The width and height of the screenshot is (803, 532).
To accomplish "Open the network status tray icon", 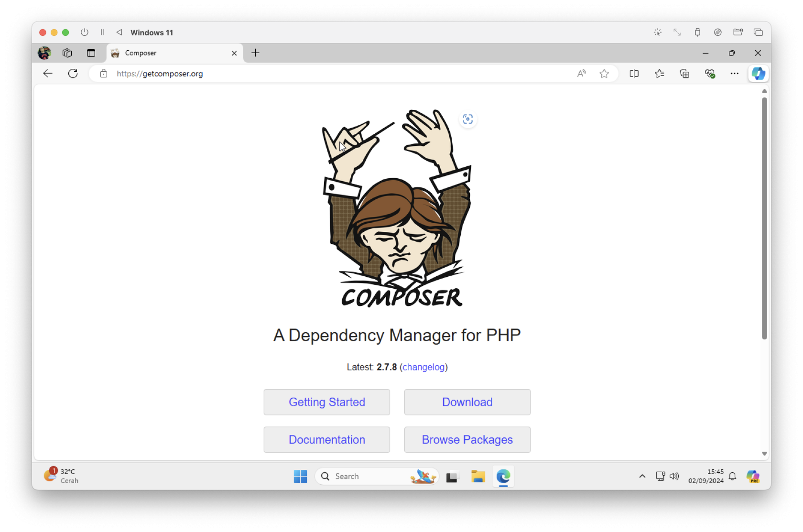I will [660, 476].
